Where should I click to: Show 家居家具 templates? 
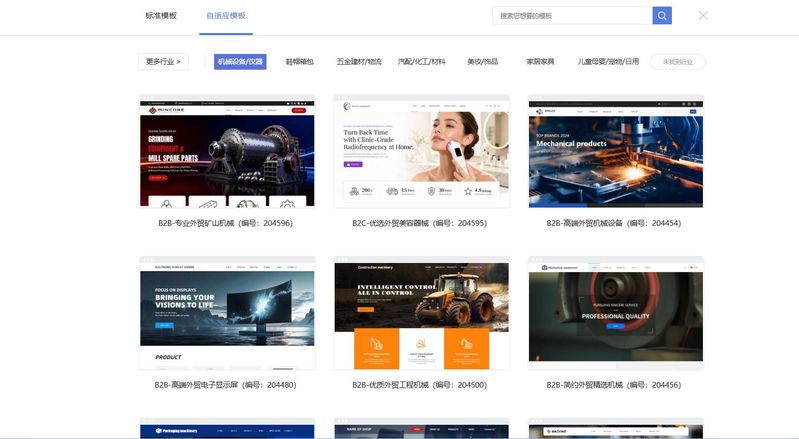540,62
